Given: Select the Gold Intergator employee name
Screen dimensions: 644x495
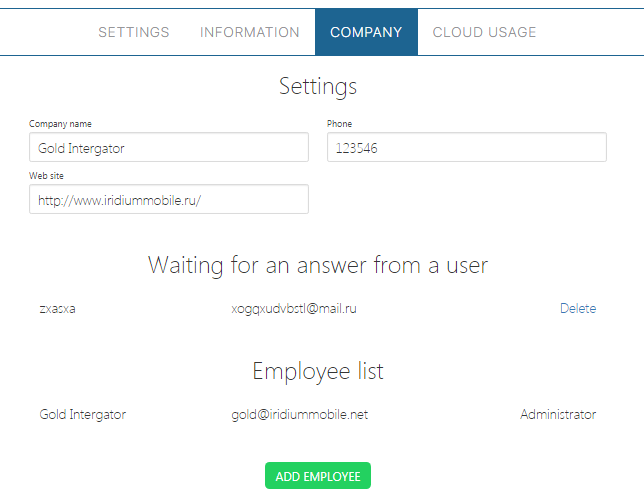Looking at the screenshot, I should click(x=82, y=414).
